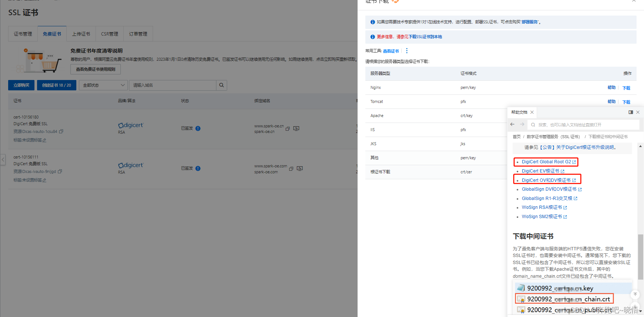Open the three-dot more tools menu
Viewport: 644px width, 317px height.
(x=407, y=51)
